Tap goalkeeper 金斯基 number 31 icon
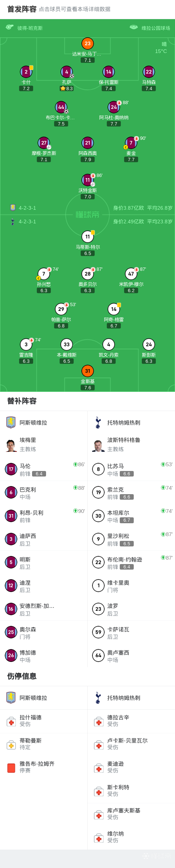The width and height of the screenshot is (175, 868). [x=87, y=371]
